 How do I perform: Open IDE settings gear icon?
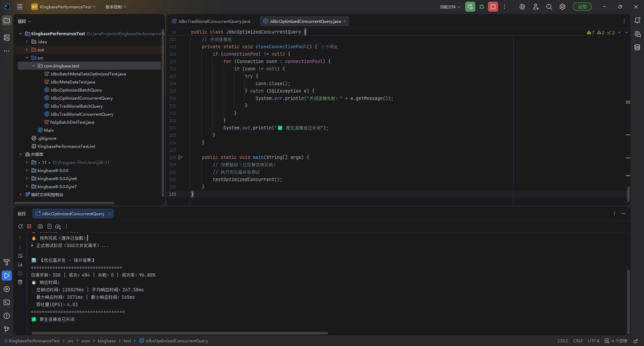(x=562, y=7)
